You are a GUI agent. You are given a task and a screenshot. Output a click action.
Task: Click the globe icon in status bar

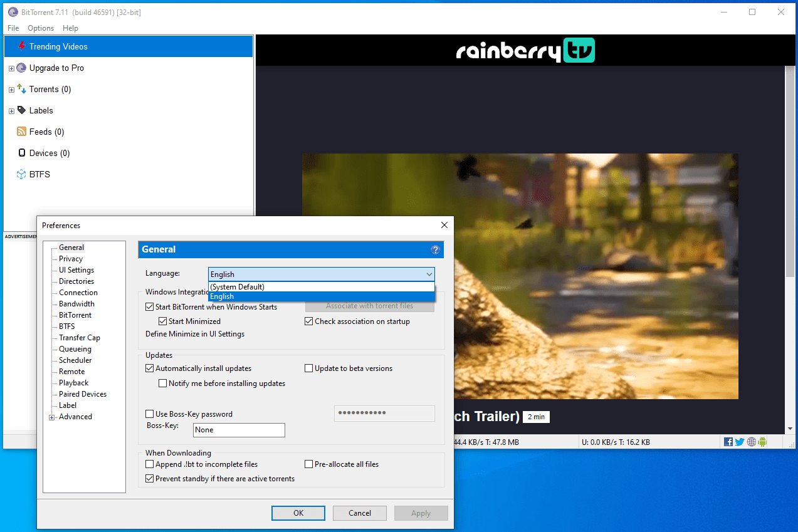(751, 442)
